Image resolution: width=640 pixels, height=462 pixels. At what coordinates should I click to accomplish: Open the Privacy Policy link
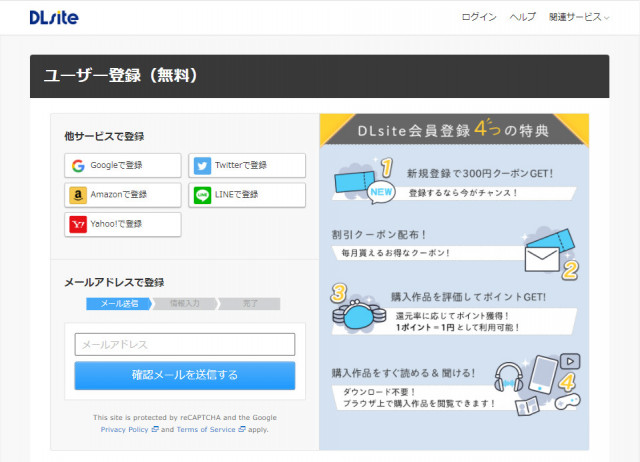click(124, 429)
